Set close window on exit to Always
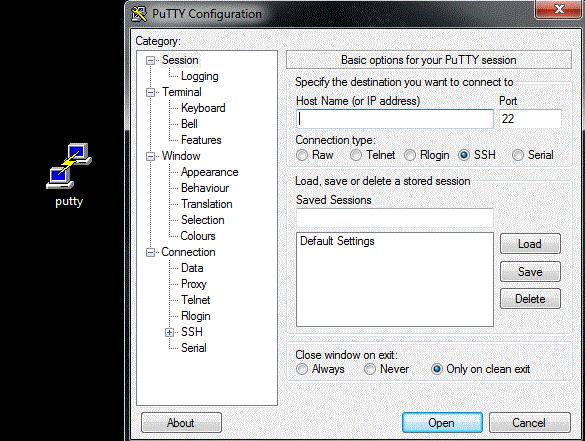 click(302, 369)
